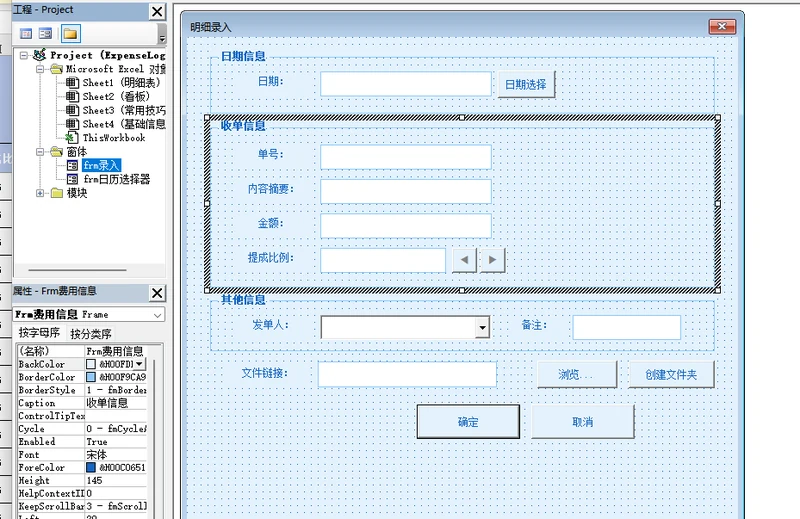The height and width of the screenshot is (519, 800).
Task: Click the 提成比例 text box
Action: tap(383, 260)
